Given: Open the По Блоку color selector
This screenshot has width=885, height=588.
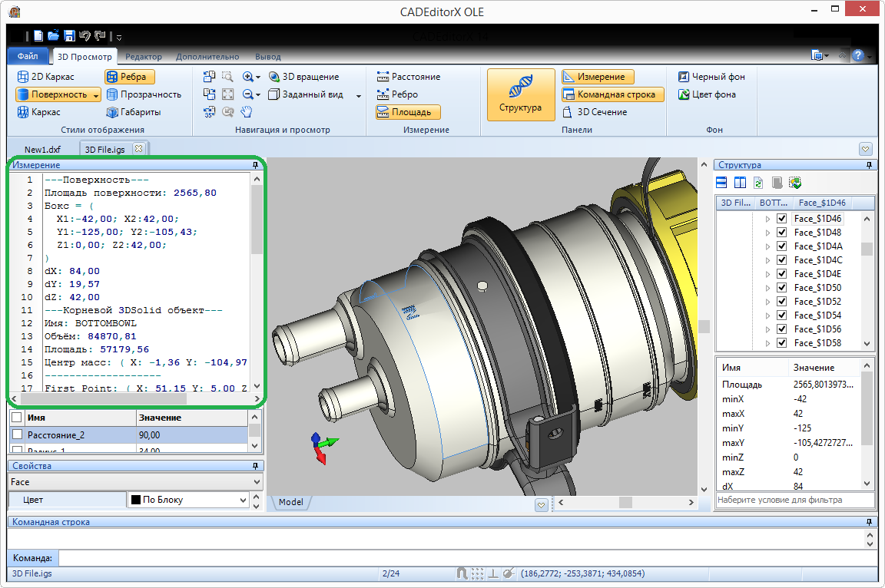Looking at the screenshot, I should tap(188, 500).
